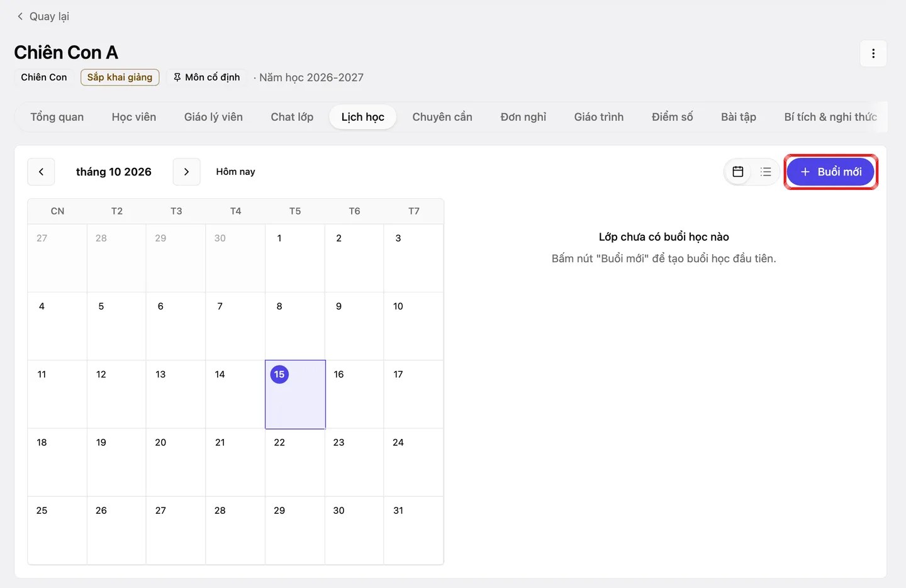Select day 16 in the calendar
The image size is (906, 588).
354,394
